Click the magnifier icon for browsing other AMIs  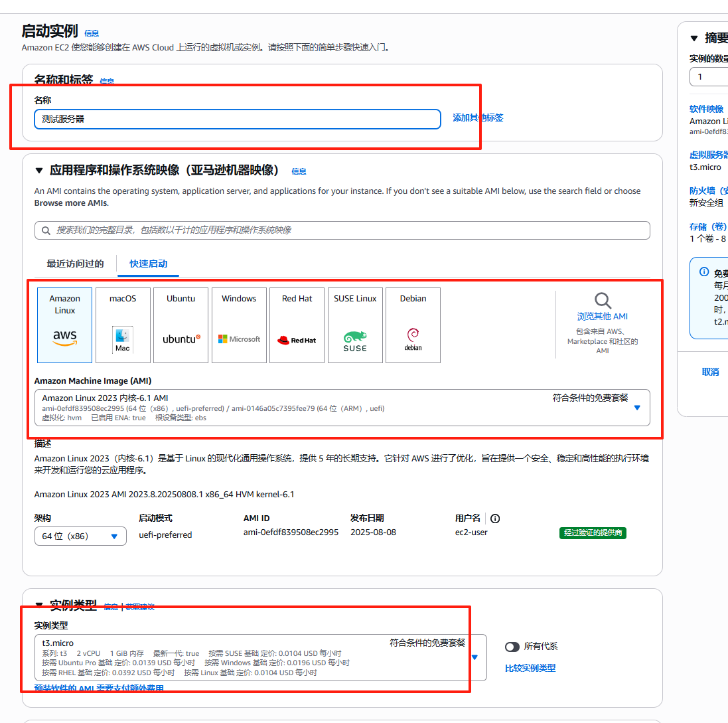coord(603,301)
